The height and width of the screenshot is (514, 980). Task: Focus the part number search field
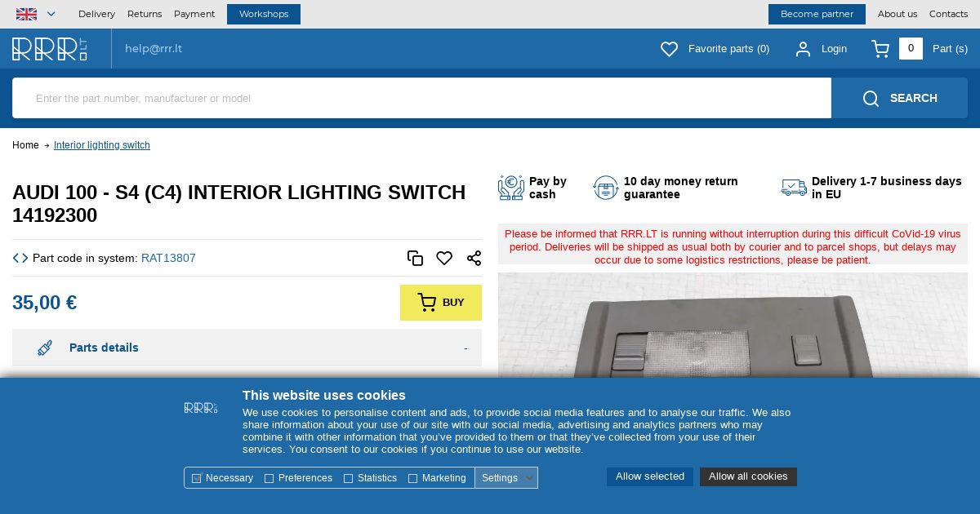point(421,98)
